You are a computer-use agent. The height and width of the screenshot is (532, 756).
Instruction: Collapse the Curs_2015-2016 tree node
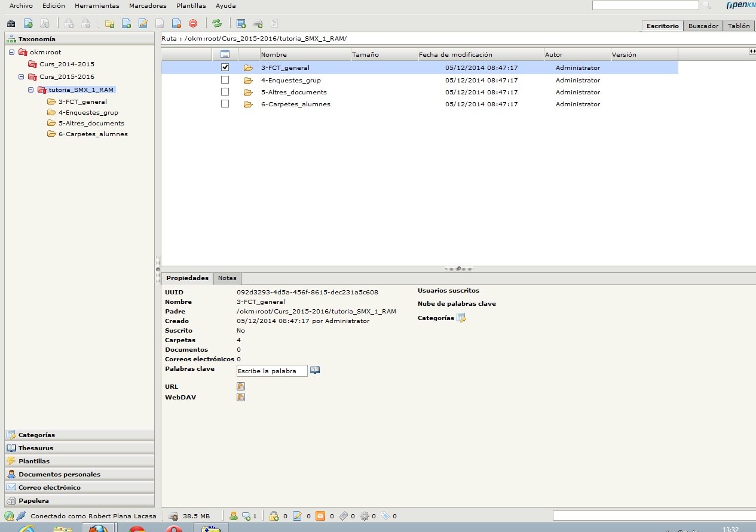pos(22,76)
